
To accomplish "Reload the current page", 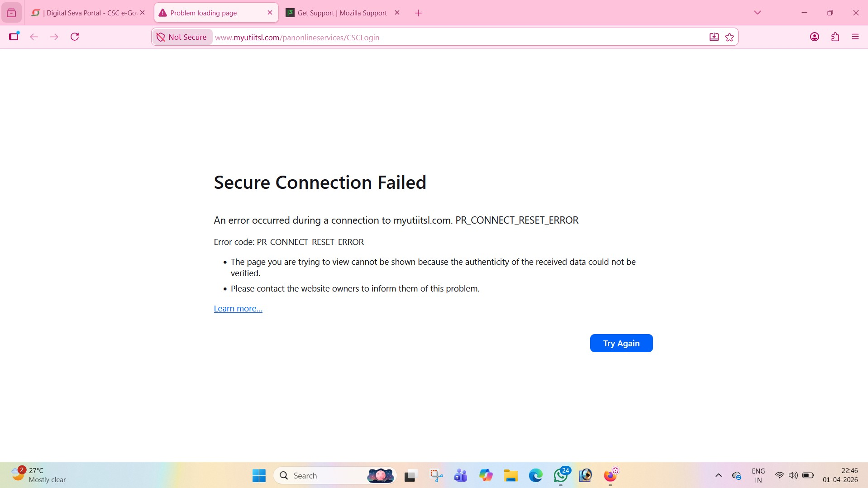I will point(75,37).
